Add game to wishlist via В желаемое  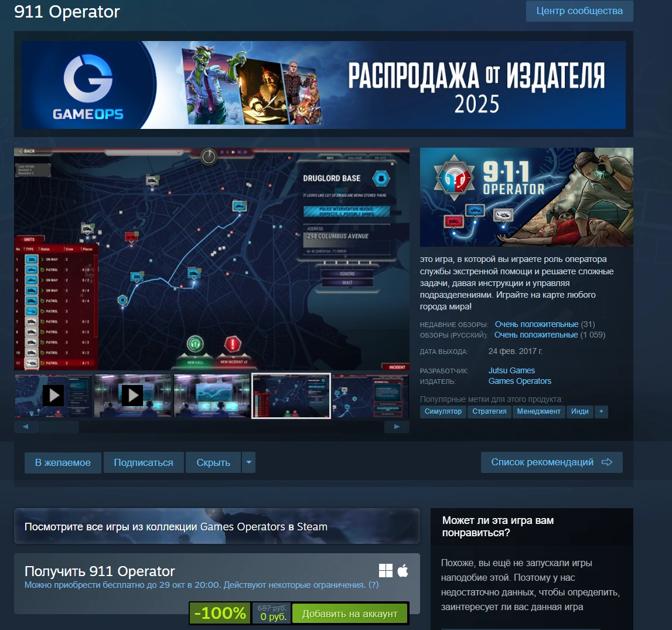(63, 462)
